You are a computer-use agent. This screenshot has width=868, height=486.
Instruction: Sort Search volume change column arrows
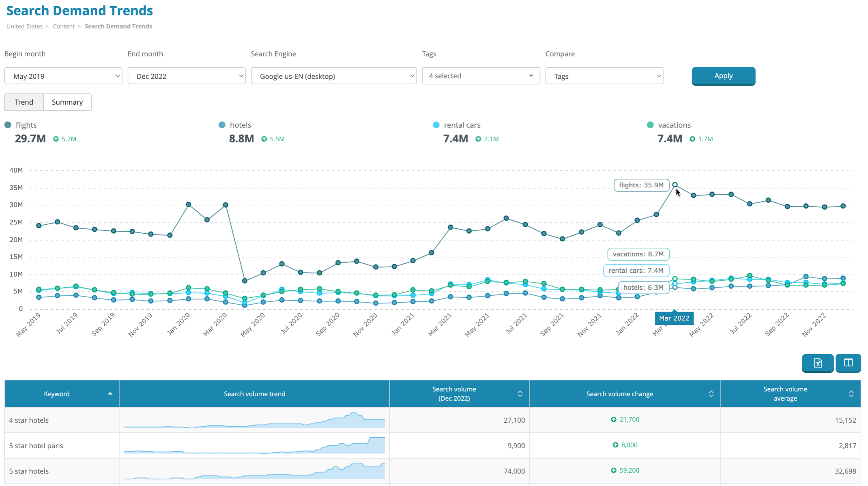click(x=711, y=394)
